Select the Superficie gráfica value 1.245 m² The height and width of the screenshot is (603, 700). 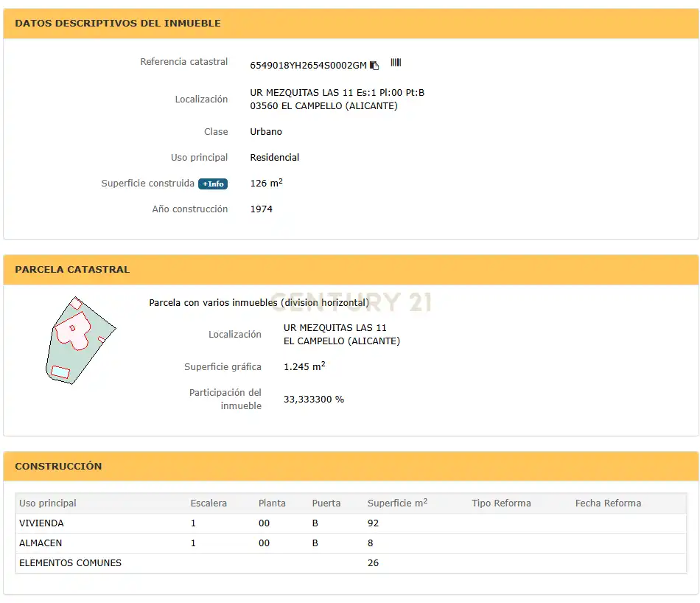[x=304, y=366]
